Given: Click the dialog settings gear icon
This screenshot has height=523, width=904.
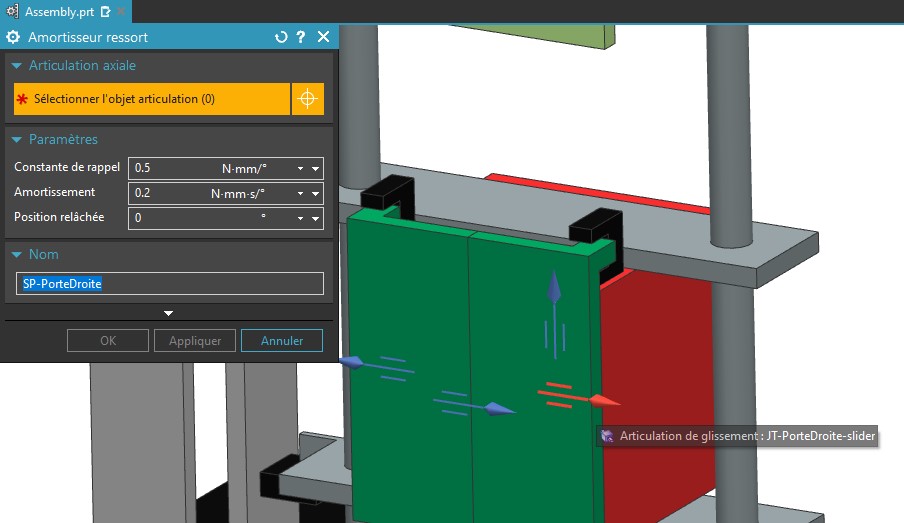Looking at the screenshot, I should 13,37.
